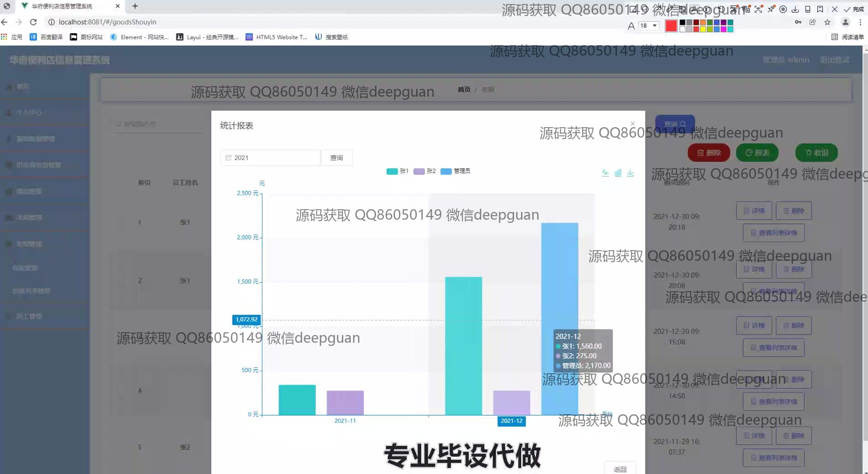Open the 百度翻译 bookmark

pos(46,37)
